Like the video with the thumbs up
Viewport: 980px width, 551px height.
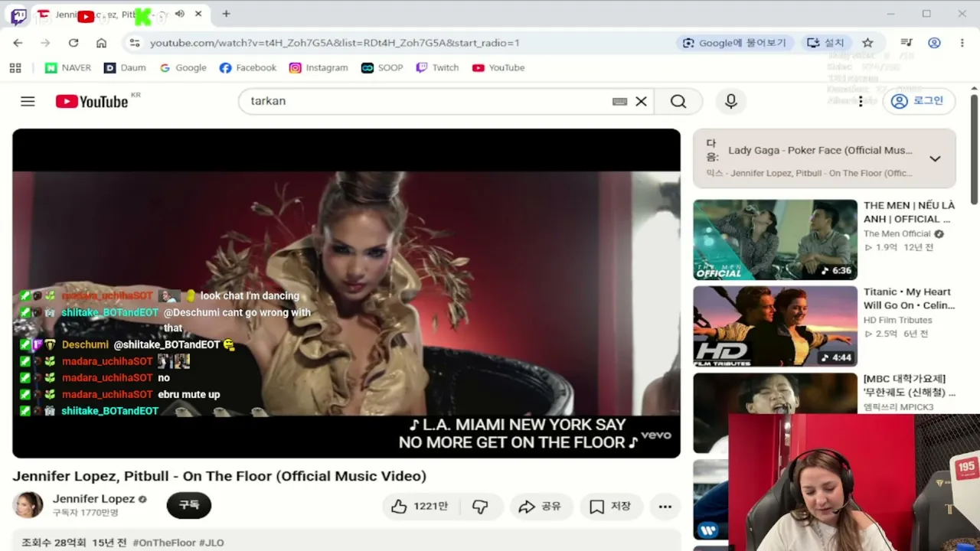[420, 507]
